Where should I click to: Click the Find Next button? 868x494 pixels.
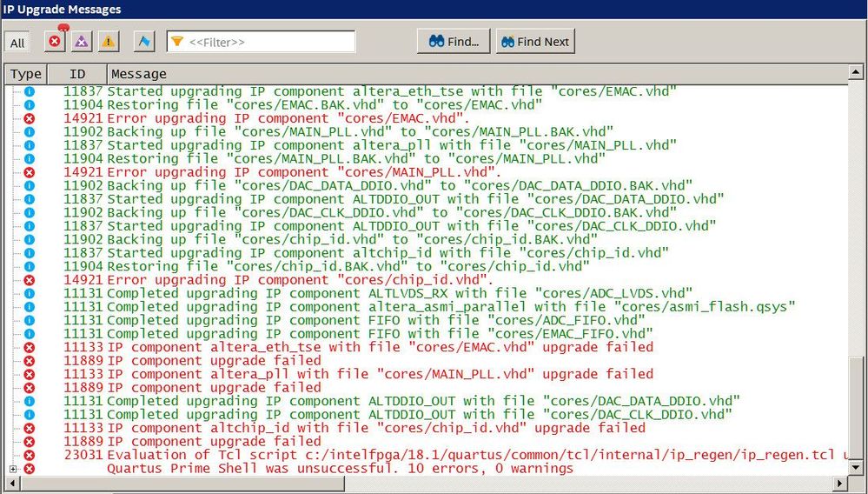(534, 42)
